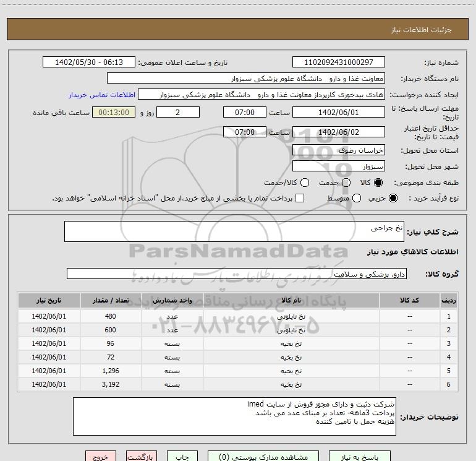Click نخ بخیه in row 3
This screenshot has height=461, width=476.
coord(291,343)
